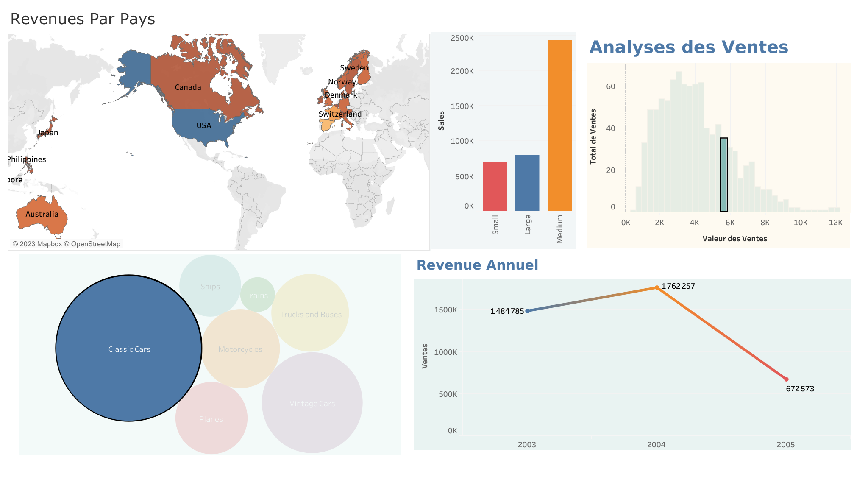Open the © 2023 Mapbox attribution link
868x488 pixels.
pyautogui.click(x=38, y=244)
